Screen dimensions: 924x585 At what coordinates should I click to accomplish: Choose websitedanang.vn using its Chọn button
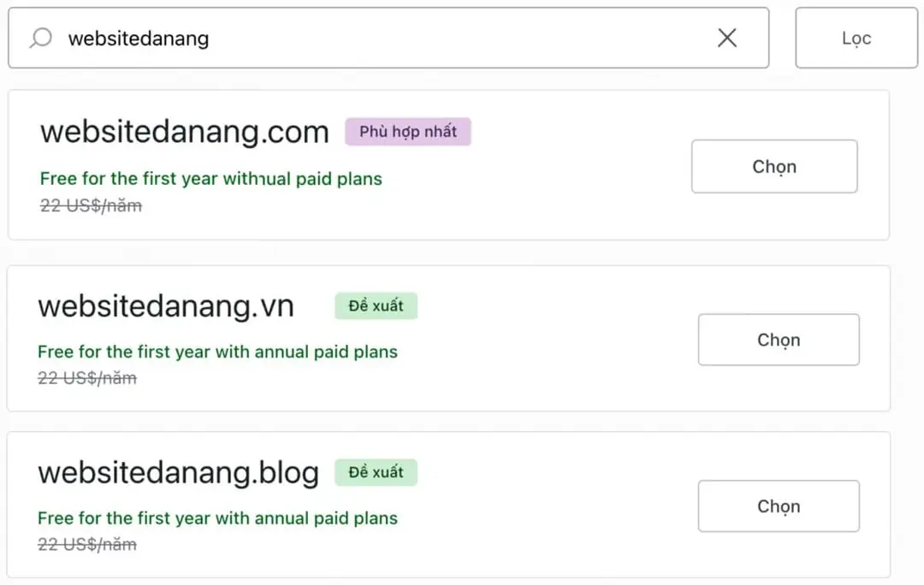click(x=778, y=340)
